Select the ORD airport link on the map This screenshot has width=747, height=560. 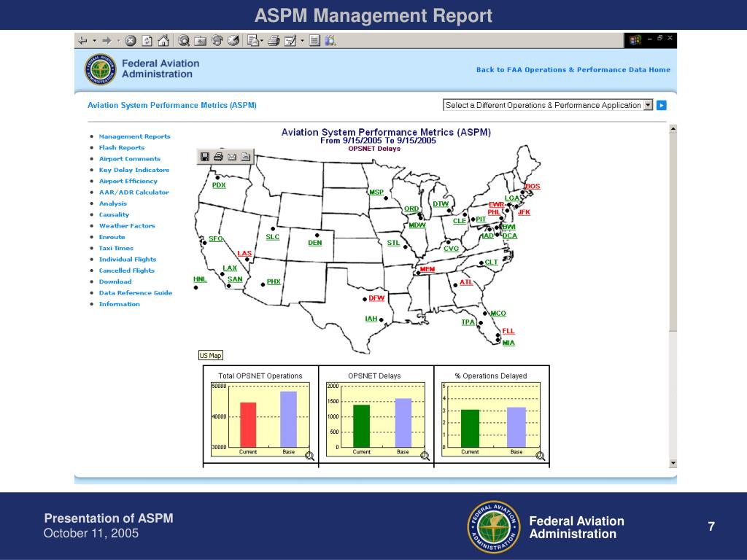pos(411,209)
